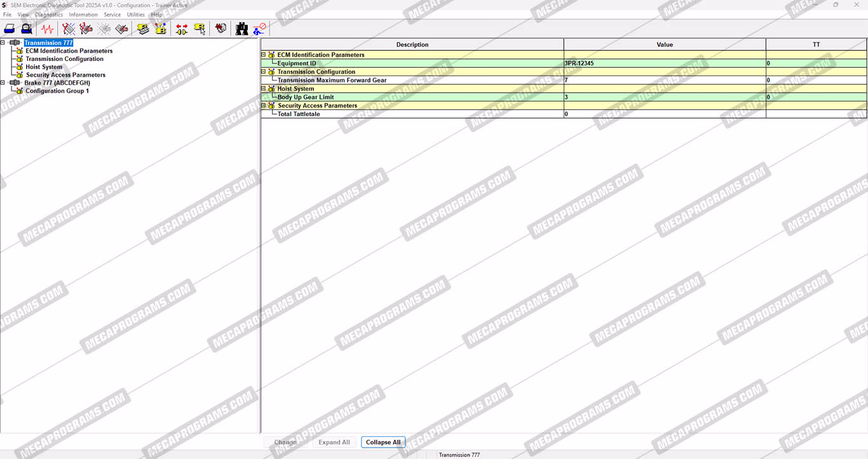The height and width of the screenshot is (459, 868).
Task: Click the Select ECM cursor icon
Action: (x=200, y=29)
